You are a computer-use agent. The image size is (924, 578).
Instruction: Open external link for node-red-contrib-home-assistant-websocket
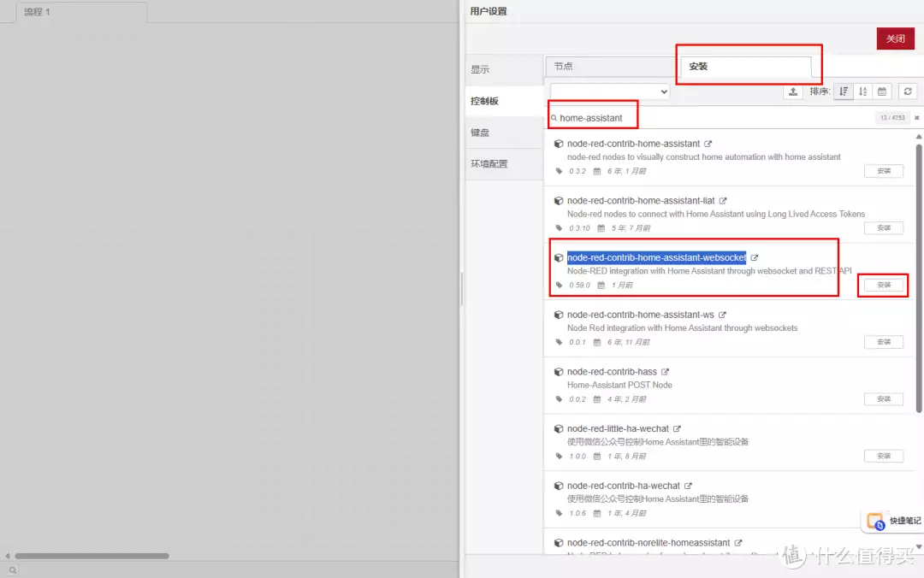click(755, 257)
